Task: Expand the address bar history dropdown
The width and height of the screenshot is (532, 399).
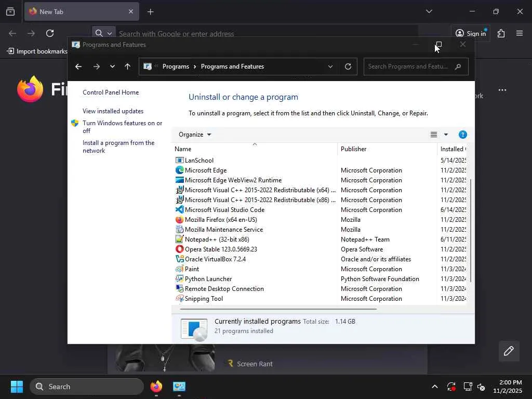Action: tap(330, 66)
